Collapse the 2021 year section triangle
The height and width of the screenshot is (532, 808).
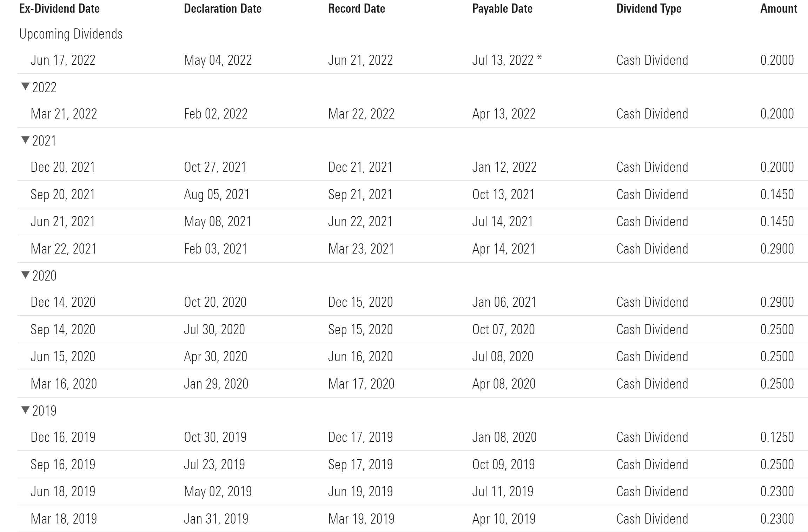25,140
